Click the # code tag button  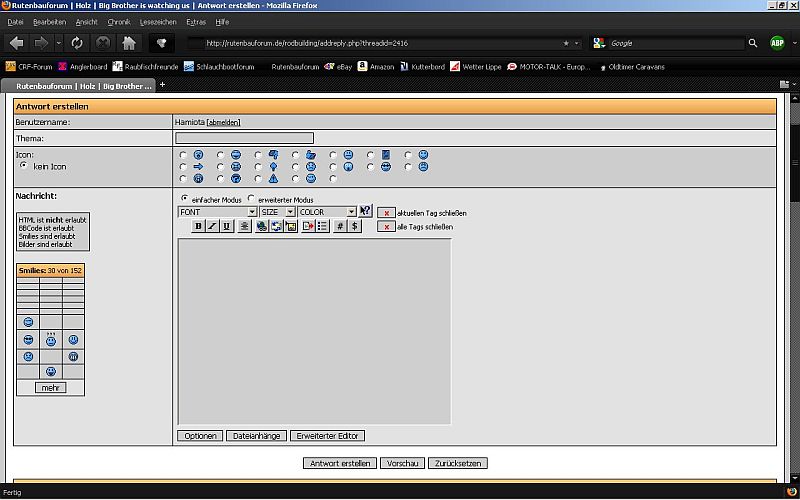pyautogui.click(x=340, y=226)
